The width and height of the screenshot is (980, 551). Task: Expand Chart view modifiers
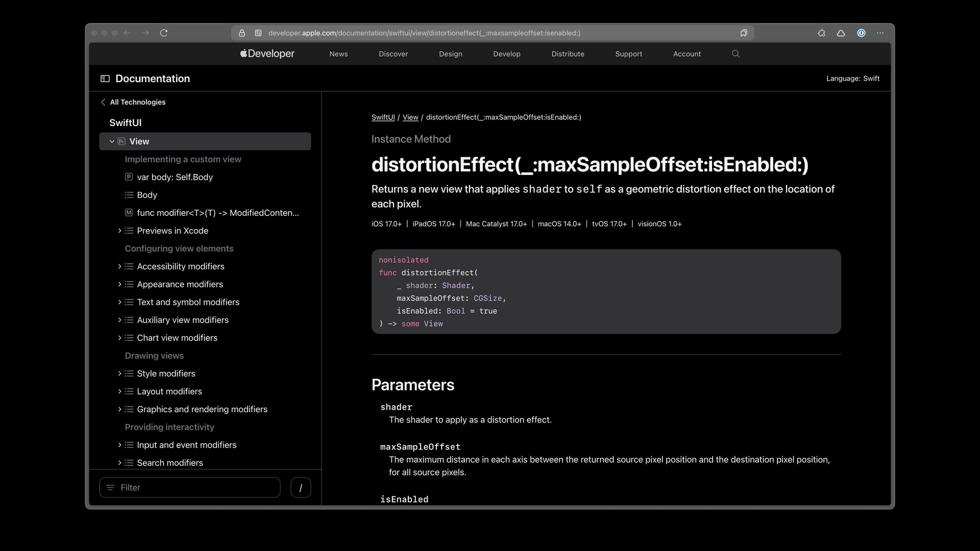pyautogui.click(x=119, y=338)
